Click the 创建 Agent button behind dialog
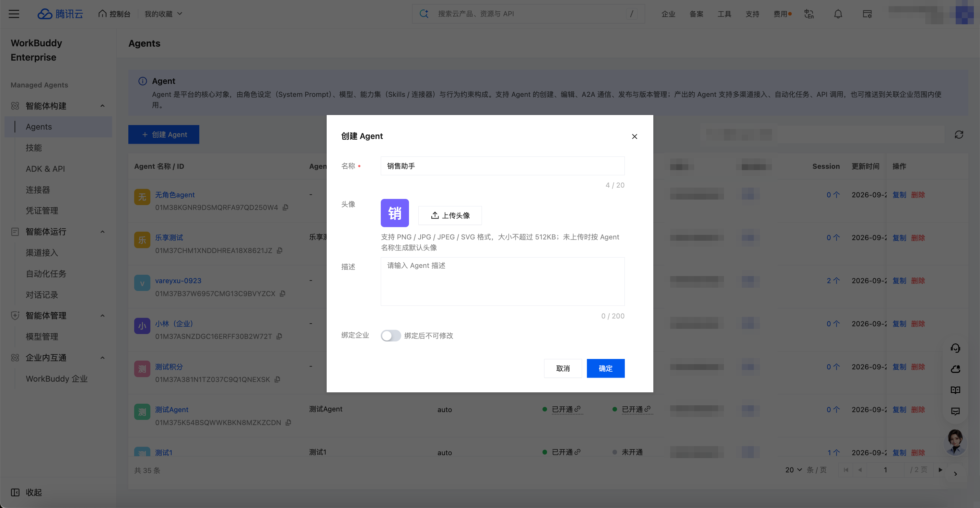The width and height of the screenshot is (980, 508). (164, 134)
